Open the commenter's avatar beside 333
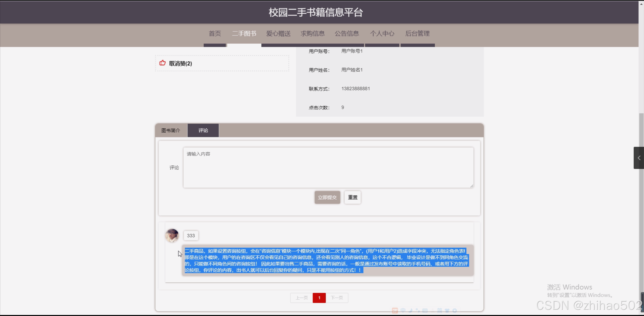644x316 pixels. pyautogui.click(x=172, y=235)
